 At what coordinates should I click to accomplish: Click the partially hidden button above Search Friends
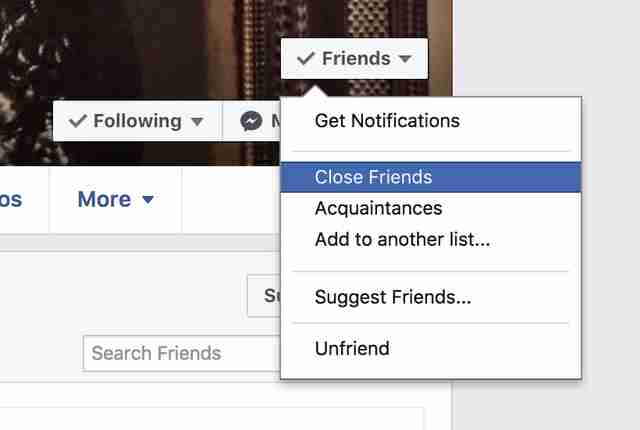coord(264,296)
